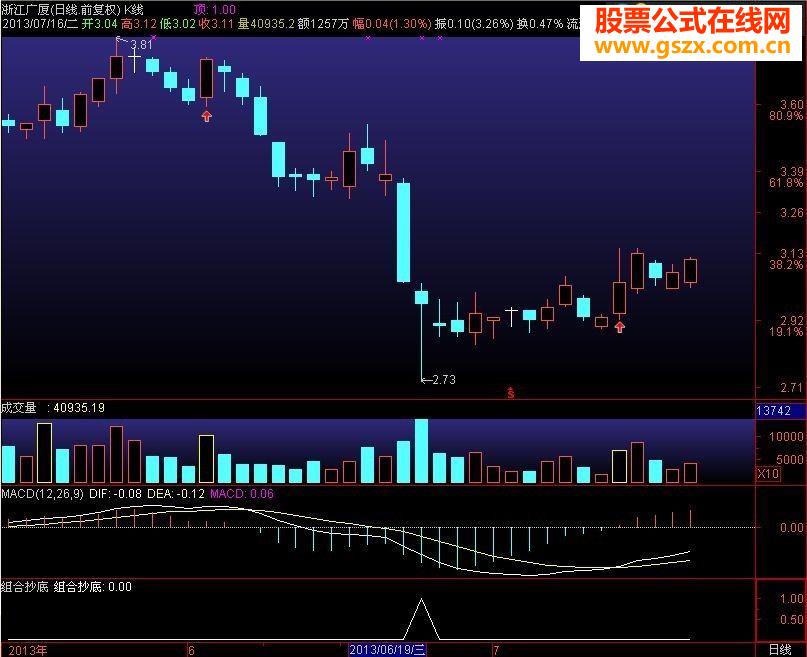Viewport: 807px width, 657px height.
Task: Select the 日线 period label at the bottom right
Action: click(780, 650)
